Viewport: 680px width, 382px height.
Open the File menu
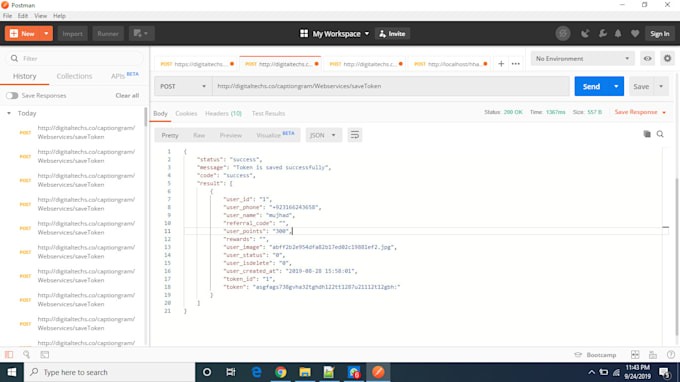[7, 16]
